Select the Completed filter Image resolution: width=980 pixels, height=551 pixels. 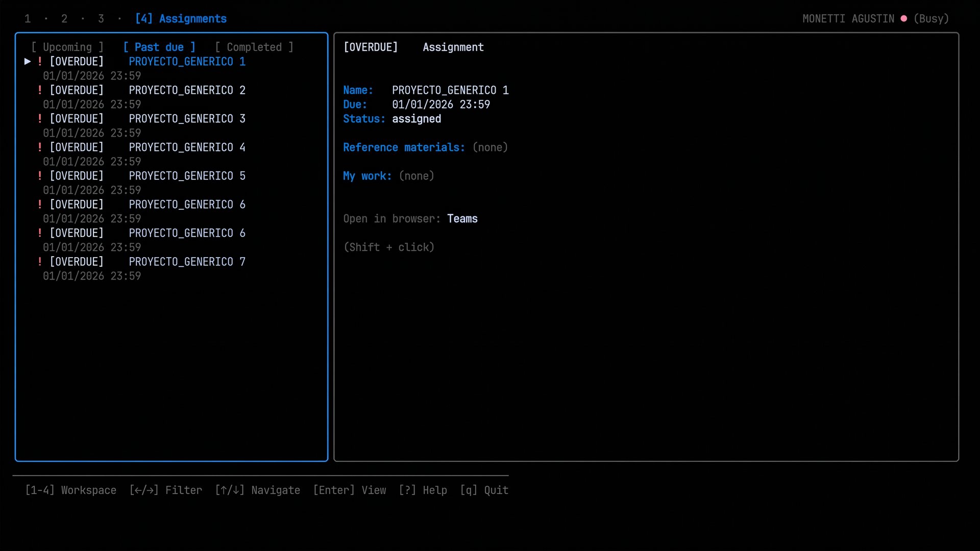tap(254, 47)
